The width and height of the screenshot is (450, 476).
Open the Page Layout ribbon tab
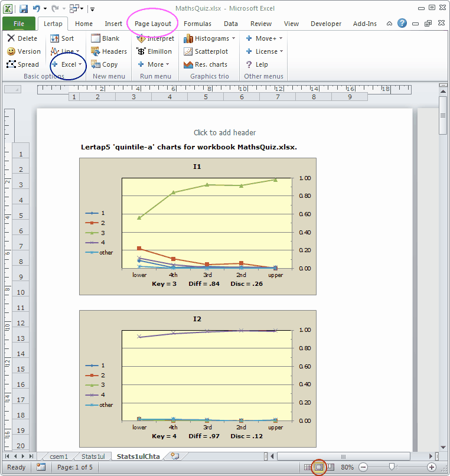153,24
